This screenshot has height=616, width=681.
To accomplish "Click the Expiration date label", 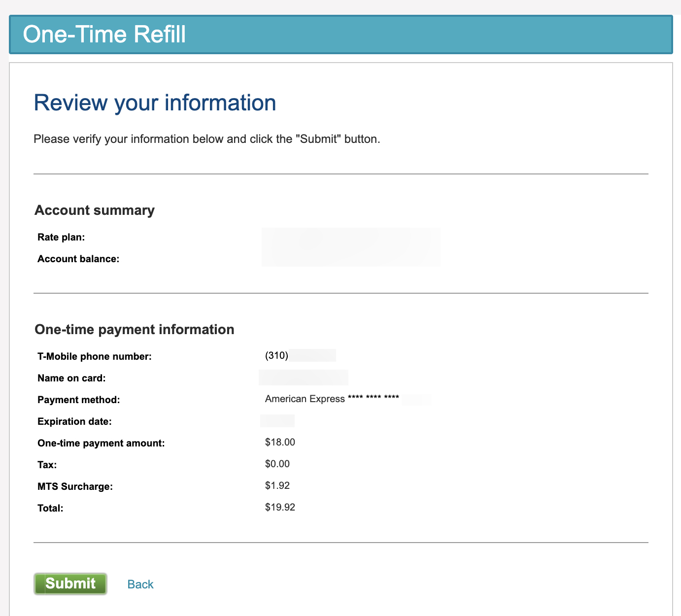I will [74, 422].
